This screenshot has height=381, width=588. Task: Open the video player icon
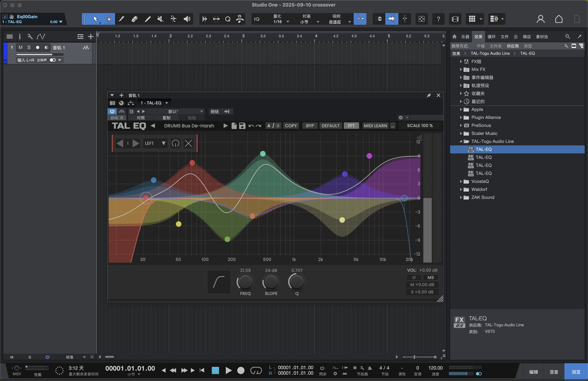click(455, 19)
